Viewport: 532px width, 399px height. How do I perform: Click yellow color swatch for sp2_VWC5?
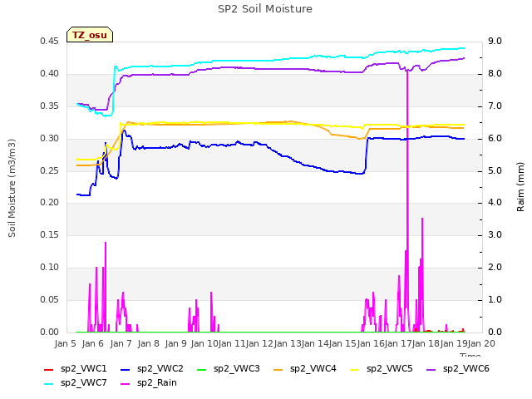(x=355, y=370)
